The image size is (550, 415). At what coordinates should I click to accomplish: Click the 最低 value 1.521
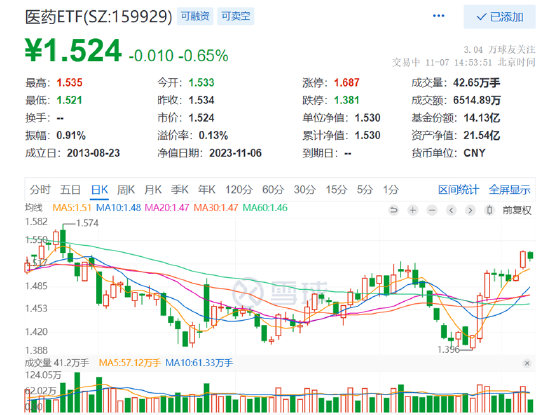click(x=69, y=100)
